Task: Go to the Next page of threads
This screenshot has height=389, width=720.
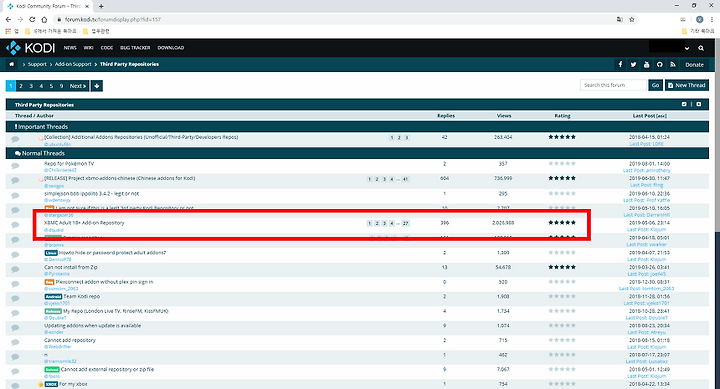Action: click(x=78, y=86)
